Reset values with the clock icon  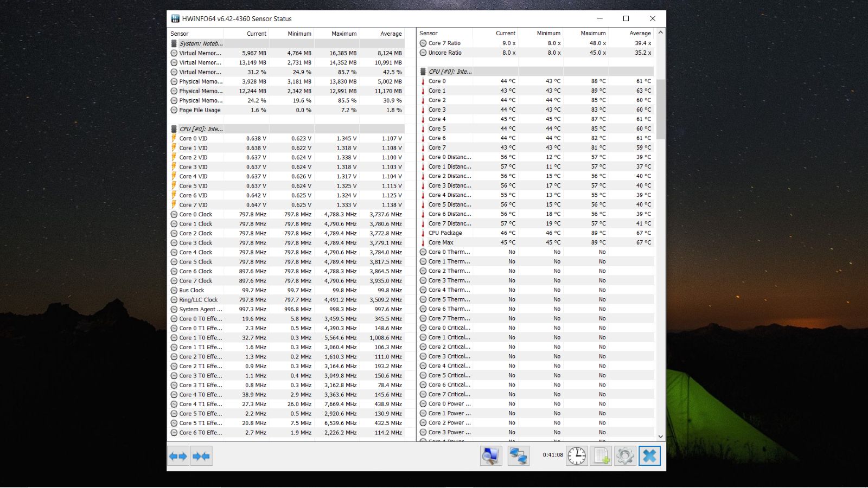click(577, 456)
